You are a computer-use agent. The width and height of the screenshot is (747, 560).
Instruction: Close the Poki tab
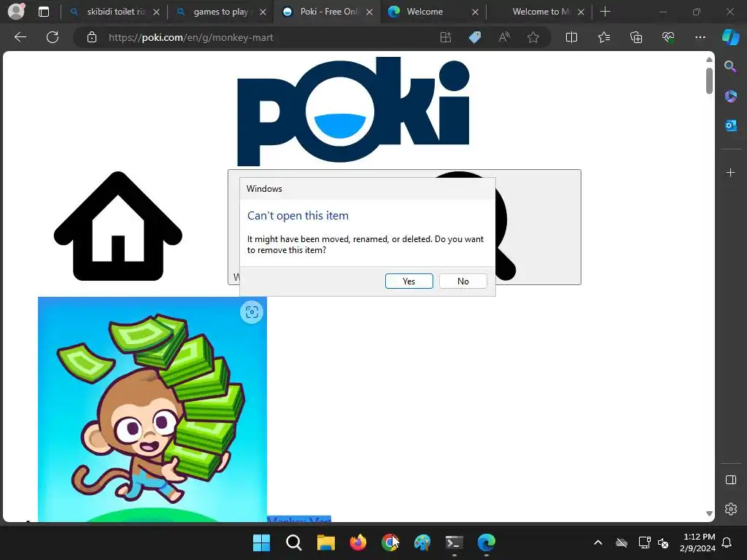(369, 12)
